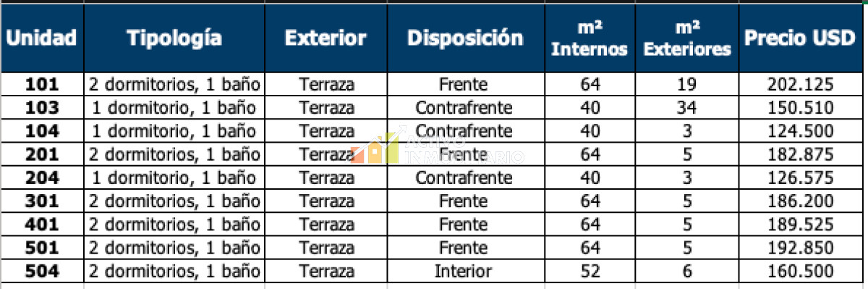Click price cell 186.200
The width and height of the screenshot is (868, 289).
point(799,201)
